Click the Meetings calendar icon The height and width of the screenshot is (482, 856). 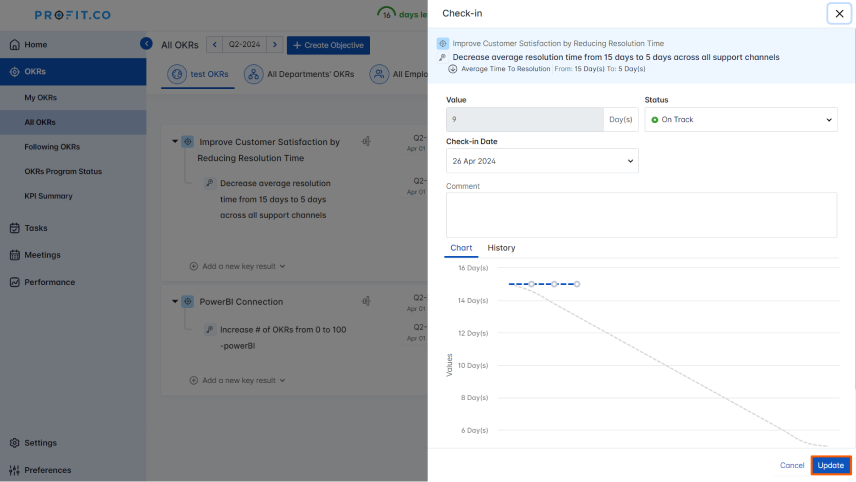point(15,255)
